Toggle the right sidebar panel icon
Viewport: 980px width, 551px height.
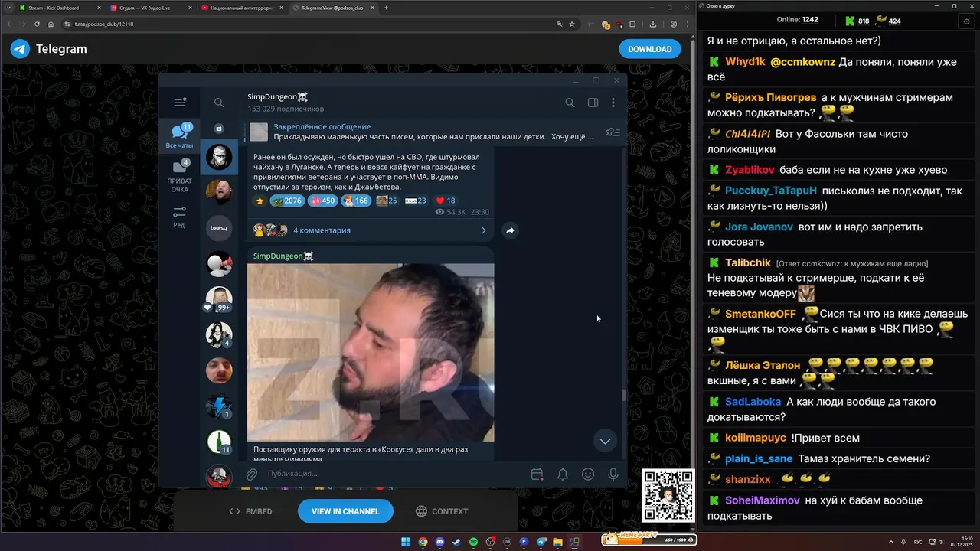pos(593,103)
